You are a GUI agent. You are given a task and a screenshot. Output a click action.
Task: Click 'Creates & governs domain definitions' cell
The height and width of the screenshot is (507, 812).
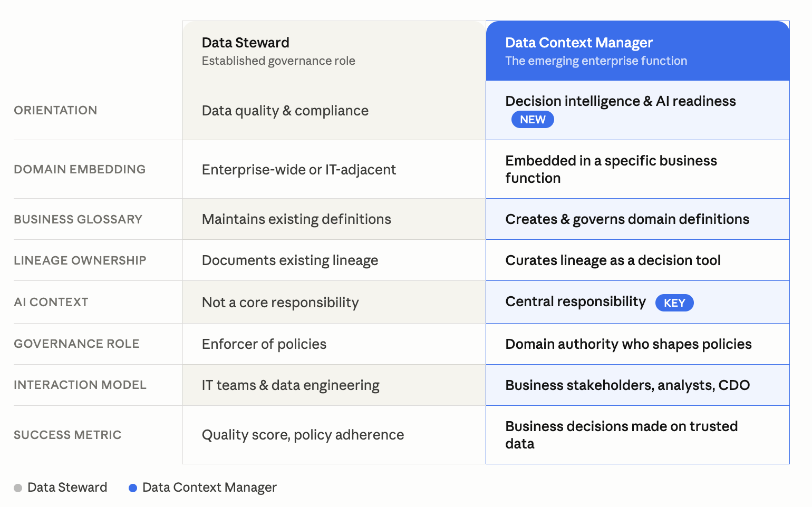coord(627,220)
